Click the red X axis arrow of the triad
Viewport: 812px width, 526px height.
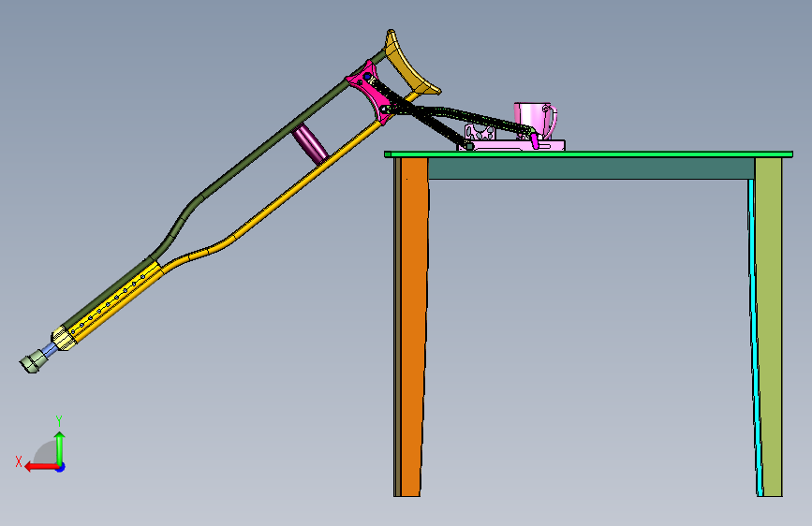[41, 467]
